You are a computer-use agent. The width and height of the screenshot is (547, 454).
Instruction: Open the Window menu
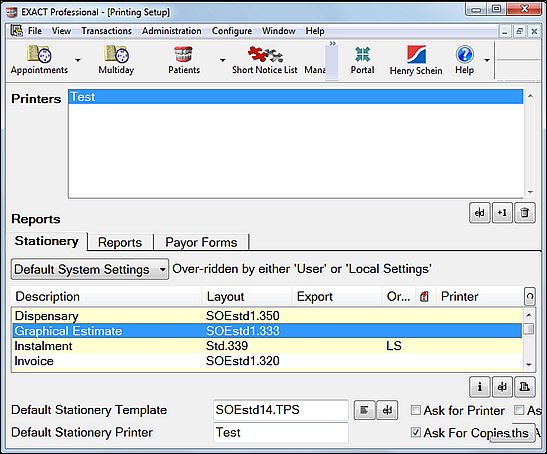click(279, 31)
